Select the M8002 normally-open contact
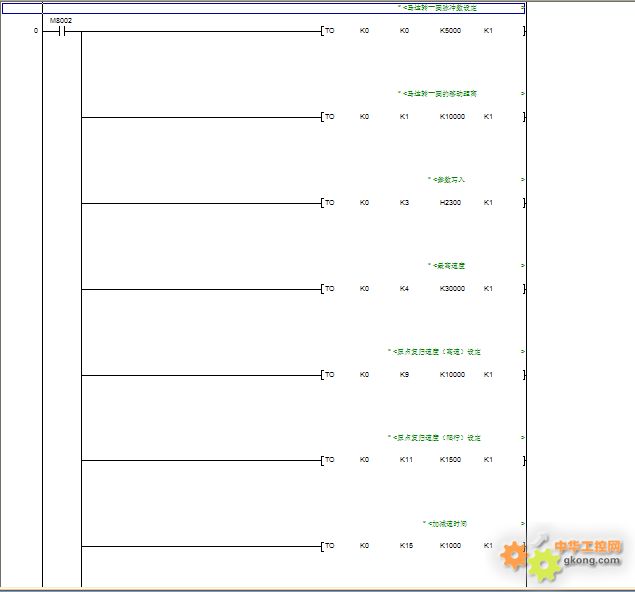The image size is (635, 592). point(61,31)
